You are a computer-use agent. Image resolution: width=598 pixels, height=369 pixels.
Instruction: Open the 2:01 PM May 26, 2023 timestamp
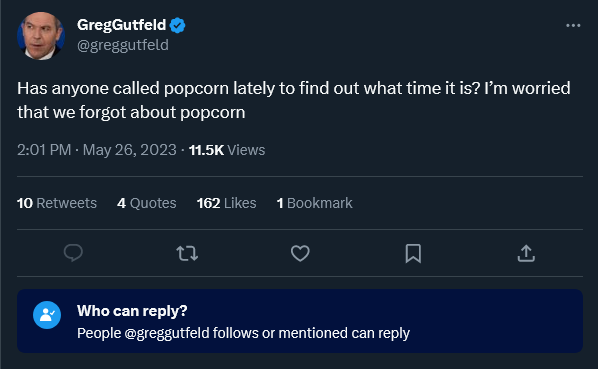(x=97, y=150)
